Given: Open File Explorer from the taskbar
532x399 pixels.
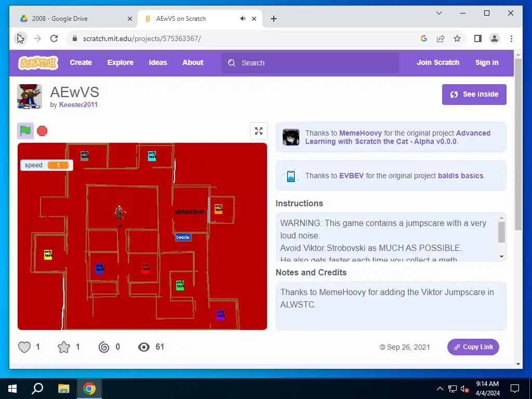Looking at the screenshot, I should tap(63, 389).
